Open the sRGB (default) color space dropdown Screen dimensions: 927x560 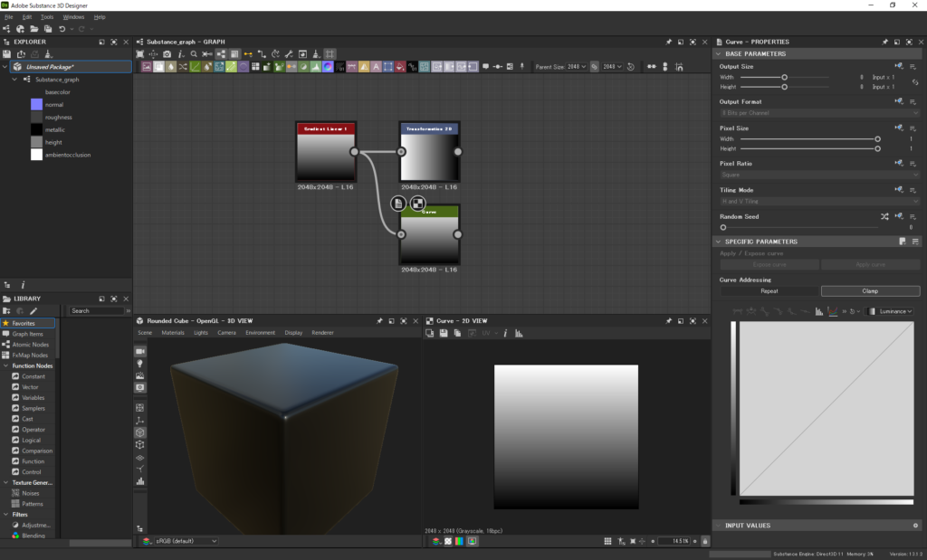186,541
